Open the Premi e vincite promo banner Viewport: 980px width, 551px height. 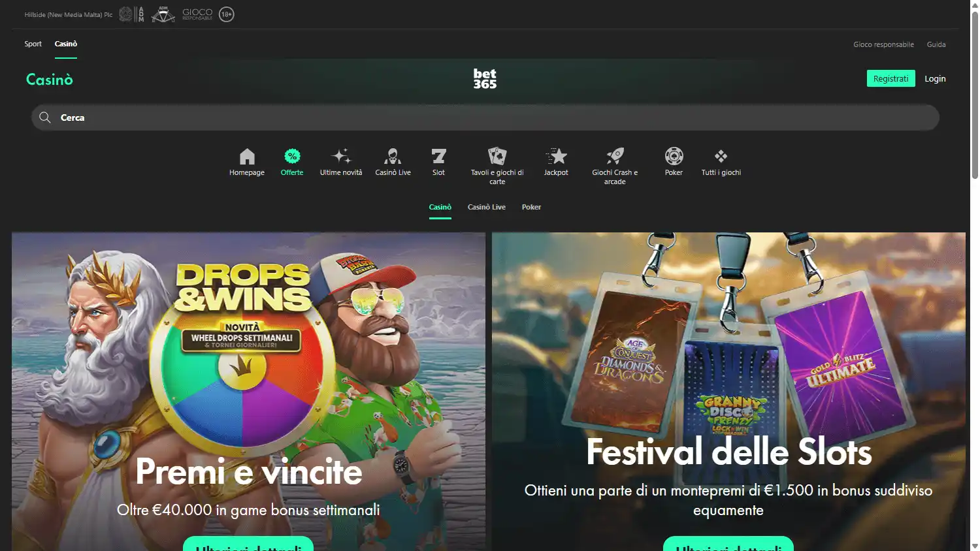point(248,392)
